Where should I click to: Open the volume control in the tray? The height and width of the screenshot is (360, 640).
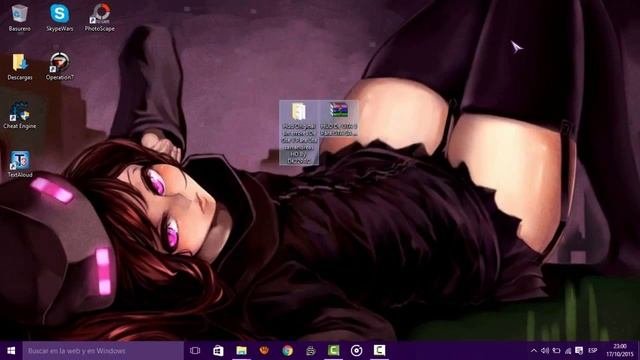point(545,351)
